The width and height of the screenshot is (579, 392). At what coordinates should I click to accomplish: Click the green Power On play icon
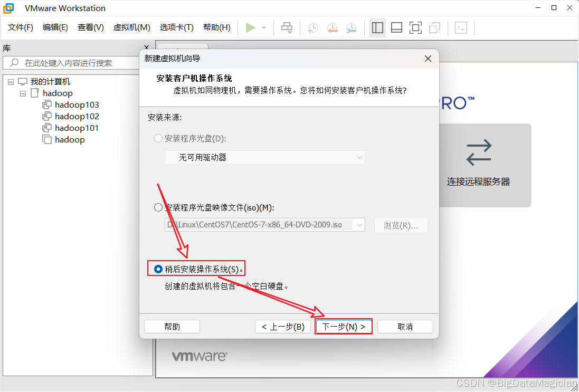[251, 27]
